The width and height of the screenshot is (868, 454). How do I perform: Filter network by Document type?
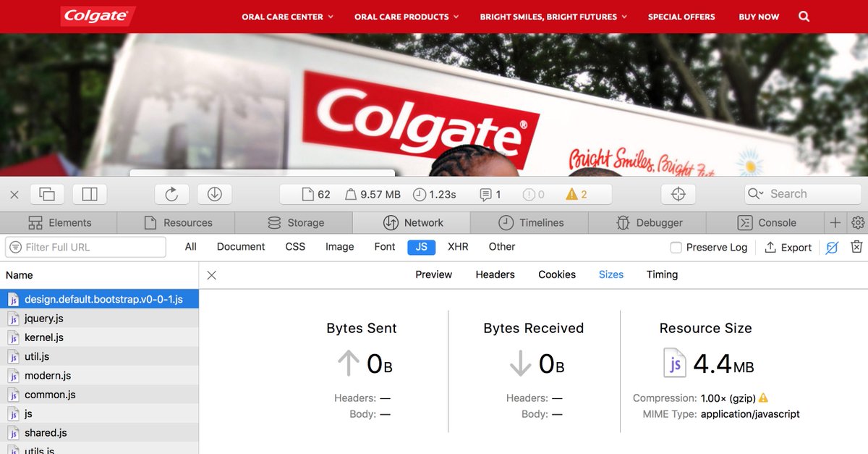click(x=241, y=247)
